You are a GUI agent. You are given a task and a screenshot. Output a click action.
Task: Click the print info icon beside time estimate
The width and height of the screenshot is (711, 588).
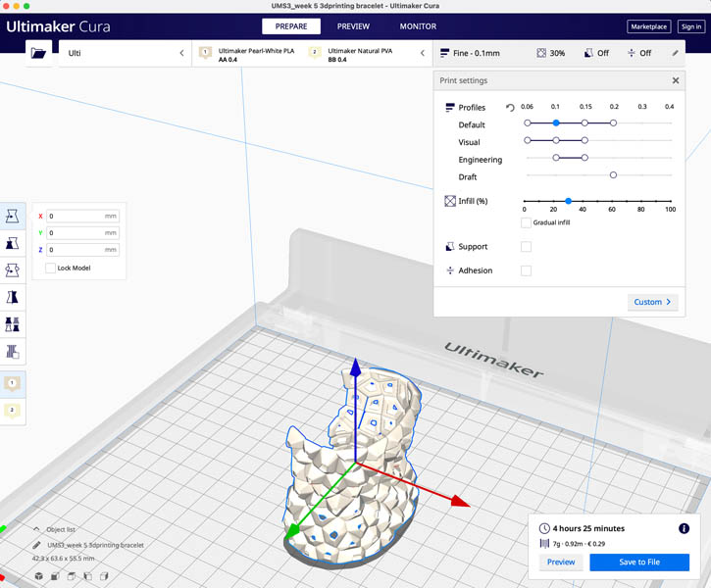(684, 528)
